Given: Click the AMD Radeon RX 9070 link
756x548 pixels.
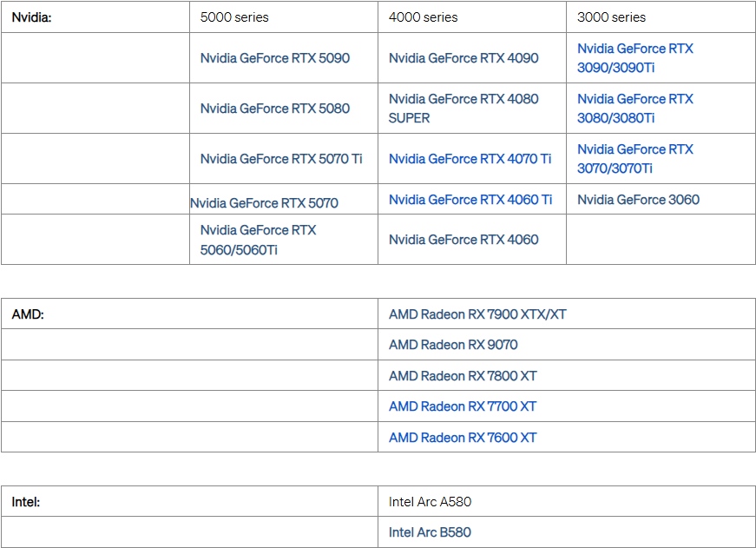Looking at the screenshot, I should [453, 345].
